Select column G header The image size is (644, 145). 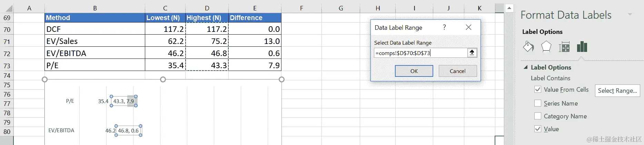click(x=341, y=8)
